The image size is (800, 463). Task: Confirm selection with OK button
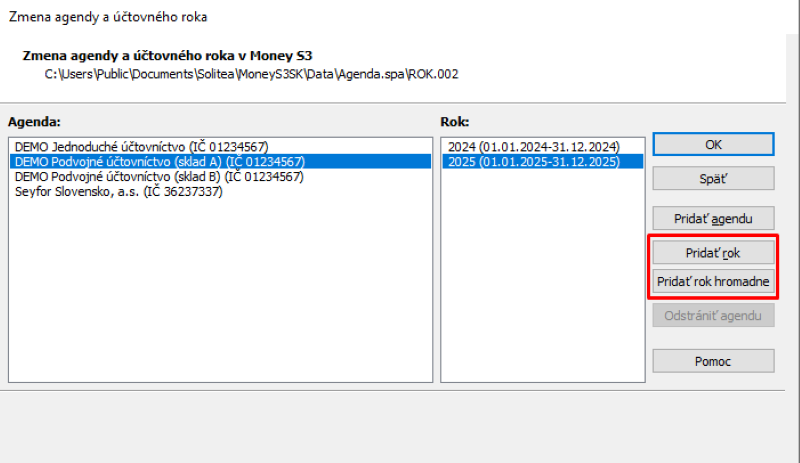[x=713, y=144]
